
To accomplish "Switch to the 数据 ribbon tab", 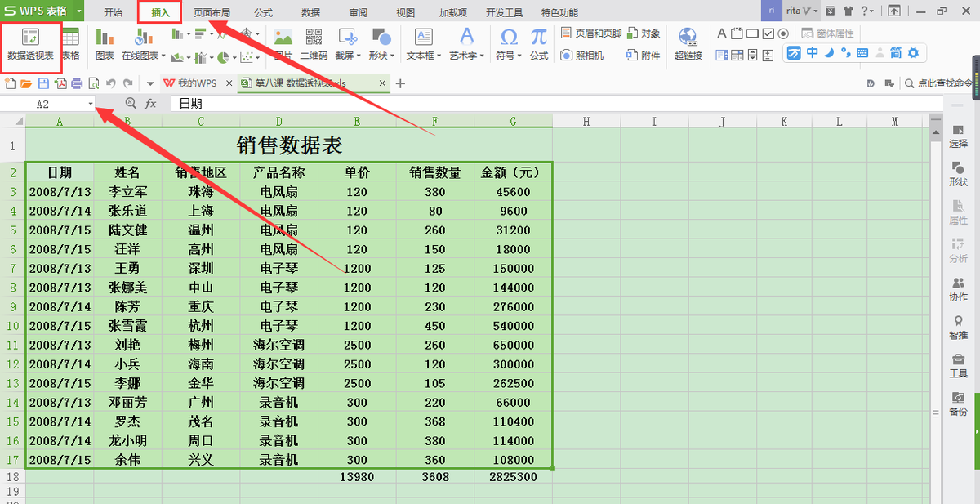I will [310, 11].
